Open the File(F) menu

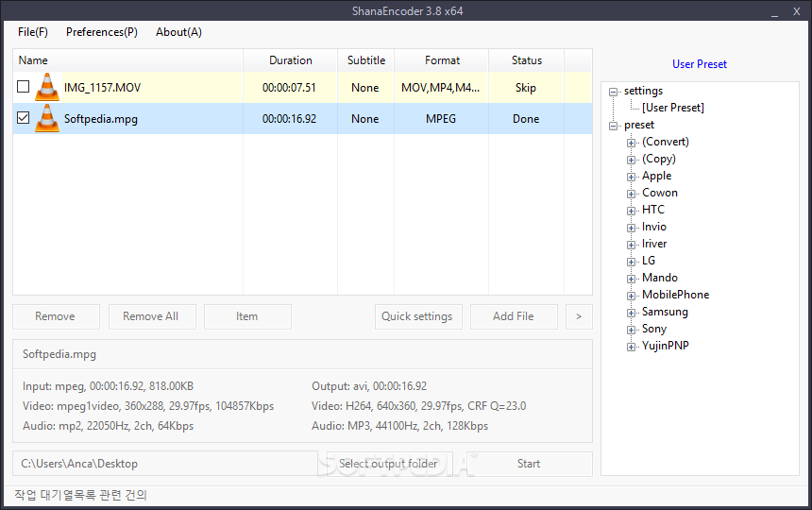pos(33,32)
